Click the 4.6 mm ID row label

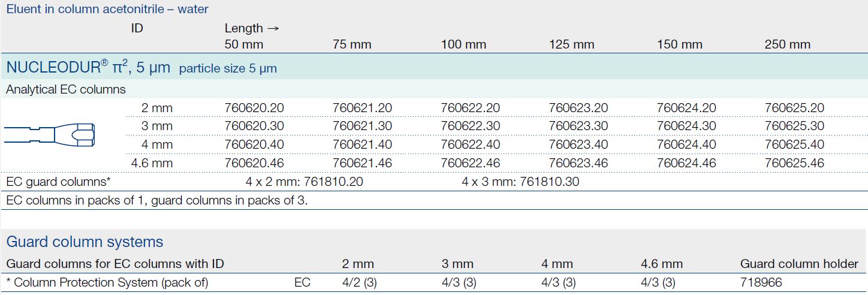click(x=152, y=163)
